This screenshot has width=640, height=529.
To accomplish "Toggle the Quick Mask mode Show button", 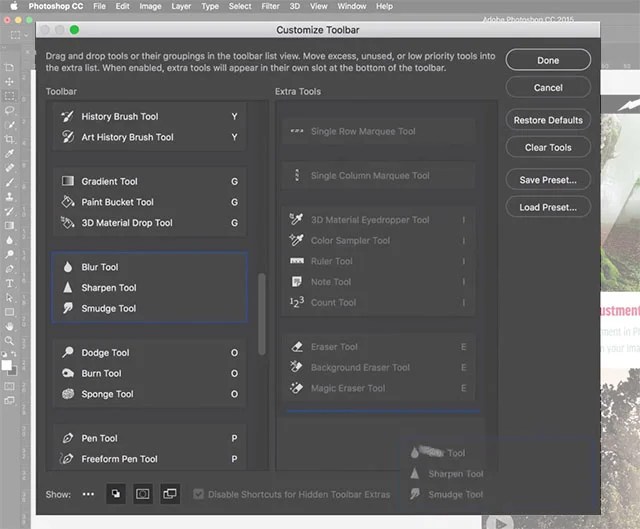I will (x=142, y=494).
